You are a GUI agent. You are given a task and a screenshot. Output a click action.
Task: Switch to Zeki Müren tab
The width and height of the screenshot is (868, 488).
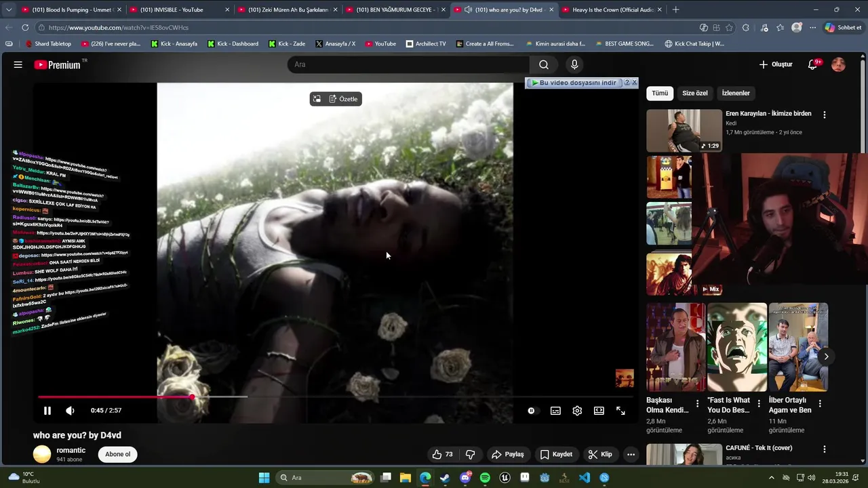coord(288,9)
